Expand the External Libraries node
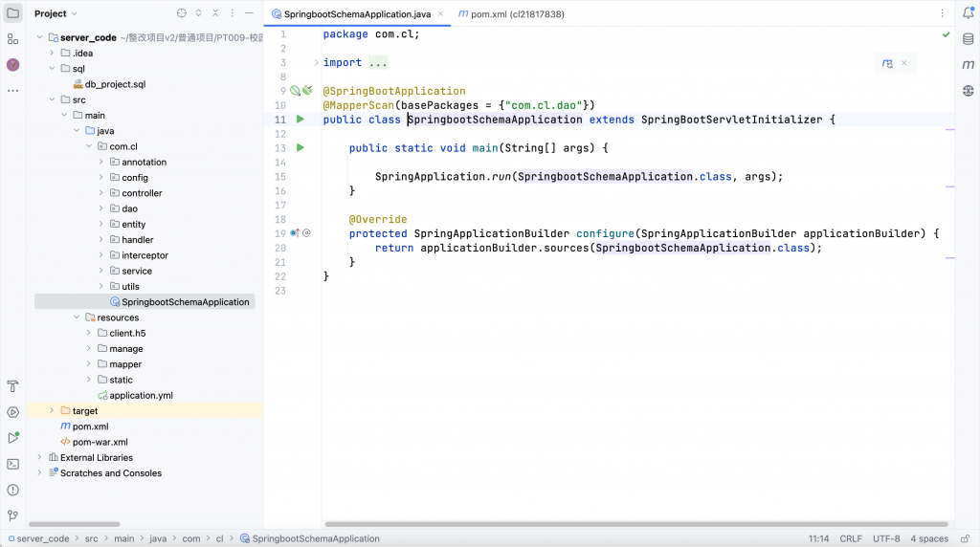The image size is (980, 547). click(x=39, y=457)
